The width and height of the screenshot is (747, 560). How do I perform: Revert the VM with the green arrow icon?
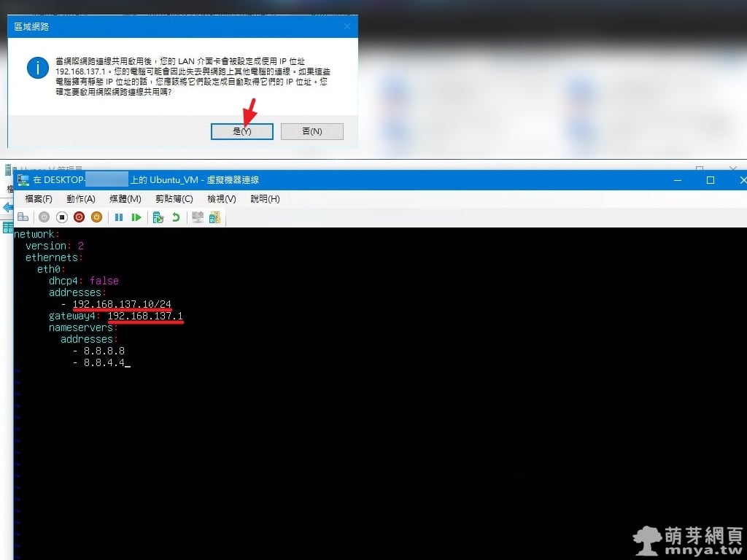[175, 217]
